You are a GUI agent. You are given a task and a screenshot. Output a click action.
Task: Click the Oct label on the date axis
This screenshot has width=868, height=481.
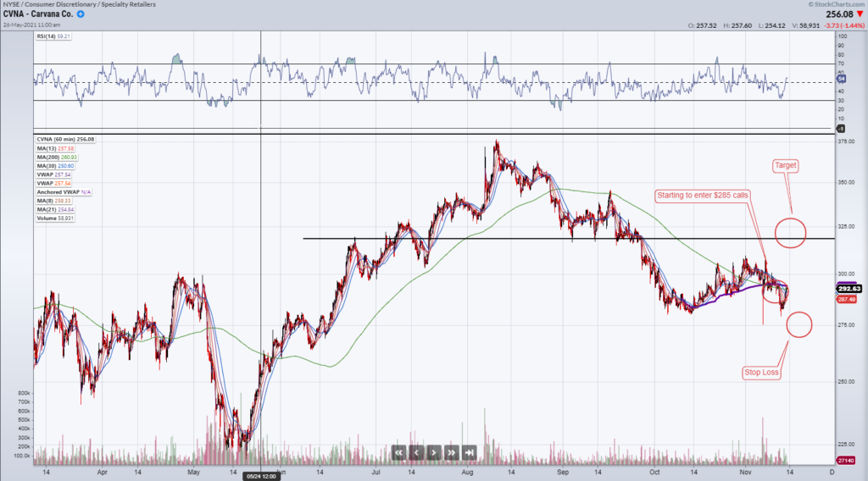(654, 473)
